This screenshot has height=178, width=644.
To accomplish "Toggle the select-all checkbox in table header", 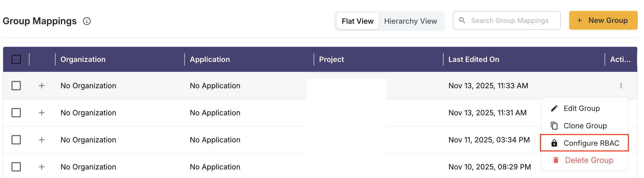I will click(x=16, y=59).
